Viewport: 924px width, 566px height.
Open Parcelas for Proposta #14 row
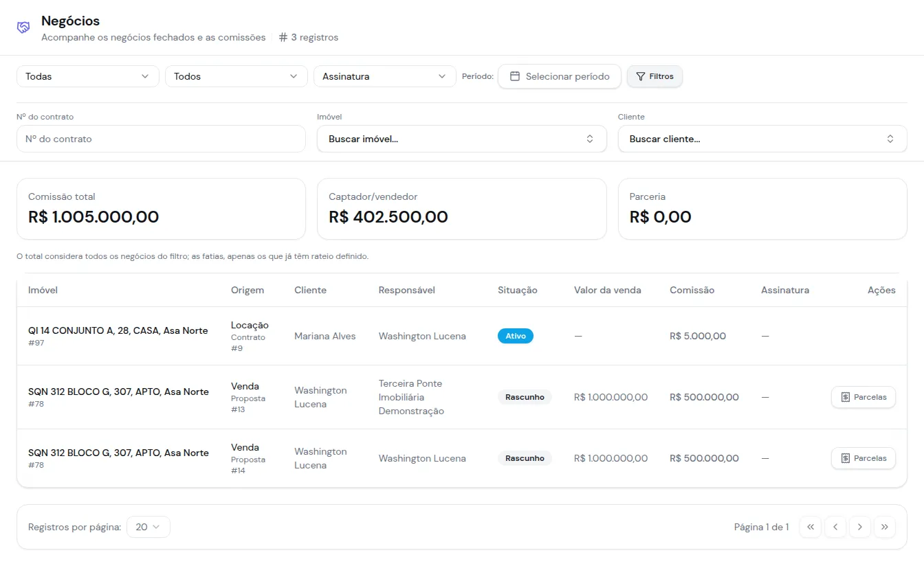863,458
